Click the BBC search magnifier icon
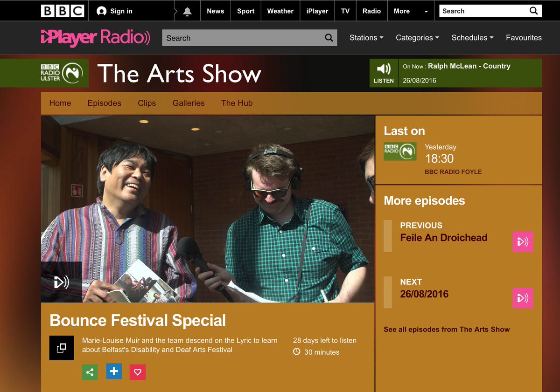The width and height of the screenshot is (560, 392). pos(533,11)
